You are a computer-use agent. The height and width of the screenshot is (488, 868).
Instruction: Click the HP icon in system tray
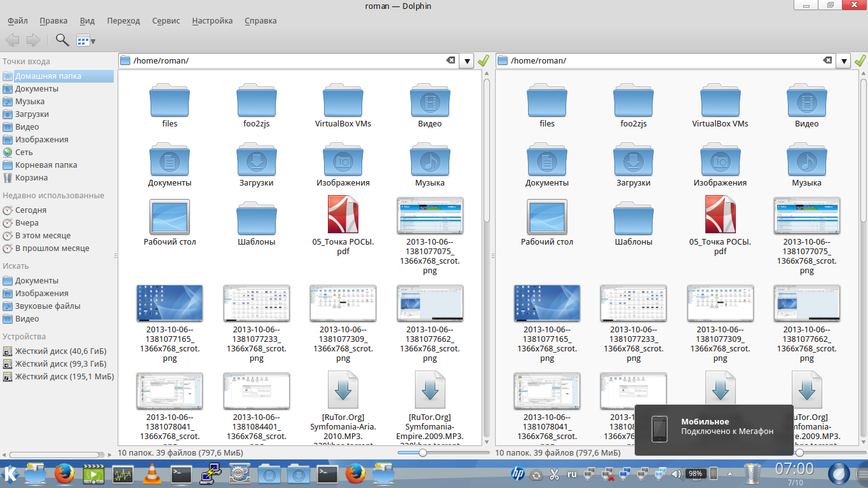click(517, 473)
